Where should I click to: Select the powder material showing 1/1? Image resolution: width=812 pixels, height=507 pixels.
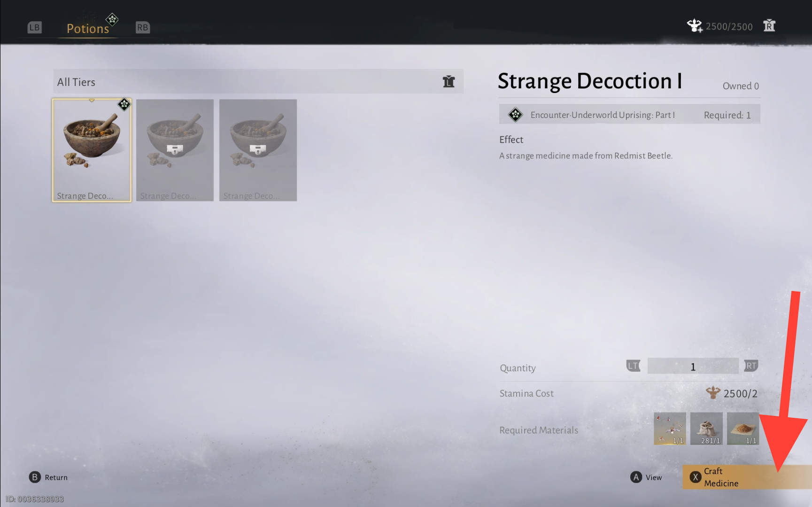pyautogui.click(x=743, y=429)
